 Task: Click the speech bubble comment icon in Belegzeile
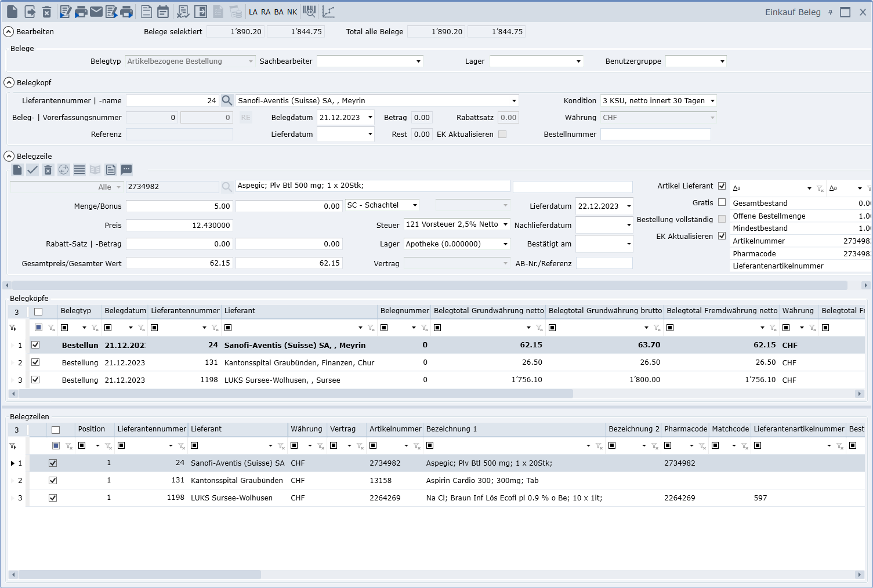pyautogui.click(x=126, y=170)
